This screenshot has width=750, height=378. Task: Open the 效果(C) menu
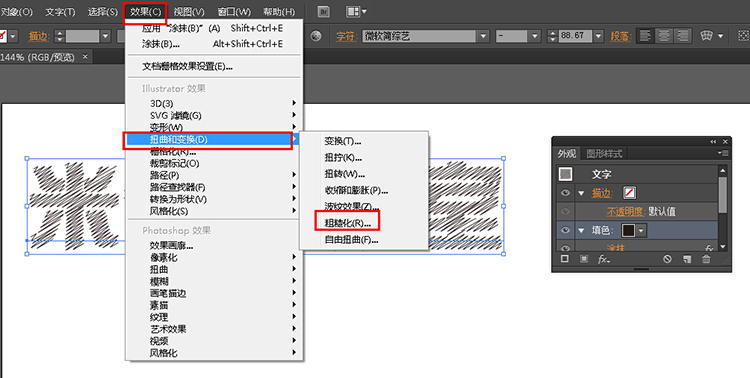(145, 11)
